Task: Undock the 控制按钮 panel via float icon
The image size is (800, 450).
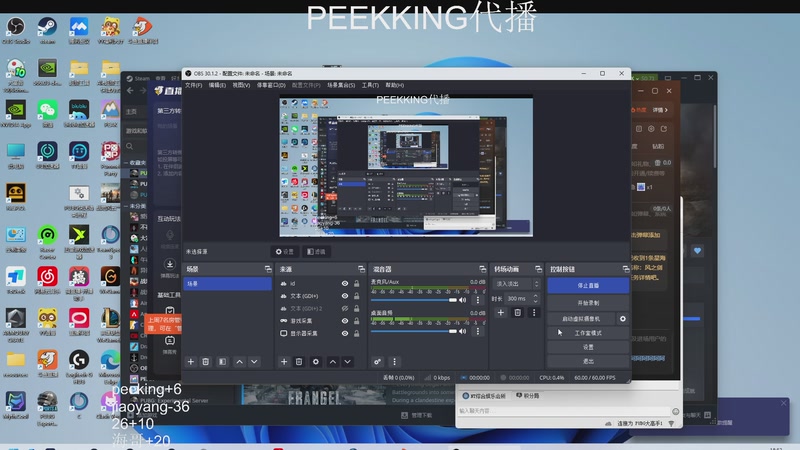Action: pyautogui.click(x=626, y=269)
